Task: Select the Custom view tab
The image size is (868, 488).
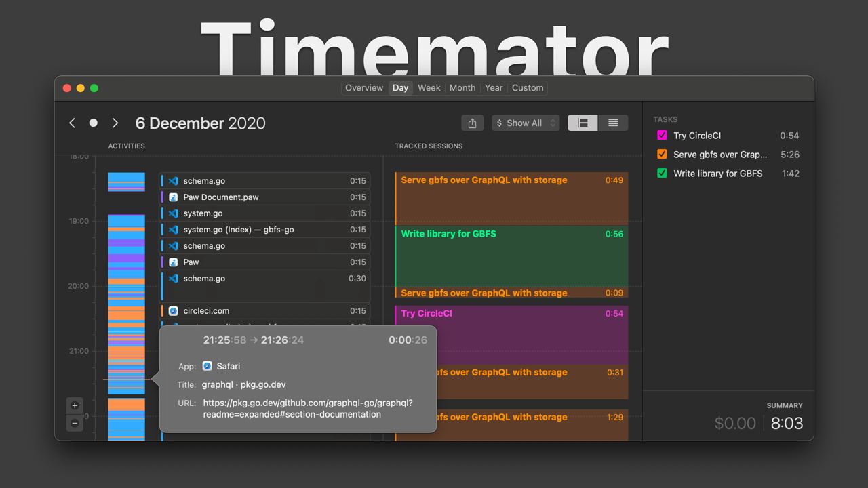Action: [528, 87]
